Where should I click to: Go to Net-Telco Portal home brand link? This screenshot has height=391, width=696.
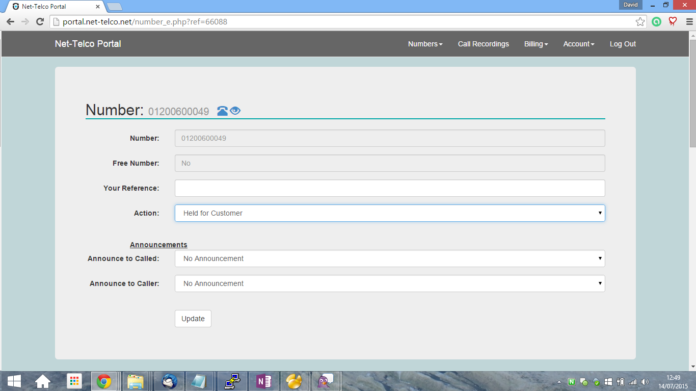[x=88, y=44]
